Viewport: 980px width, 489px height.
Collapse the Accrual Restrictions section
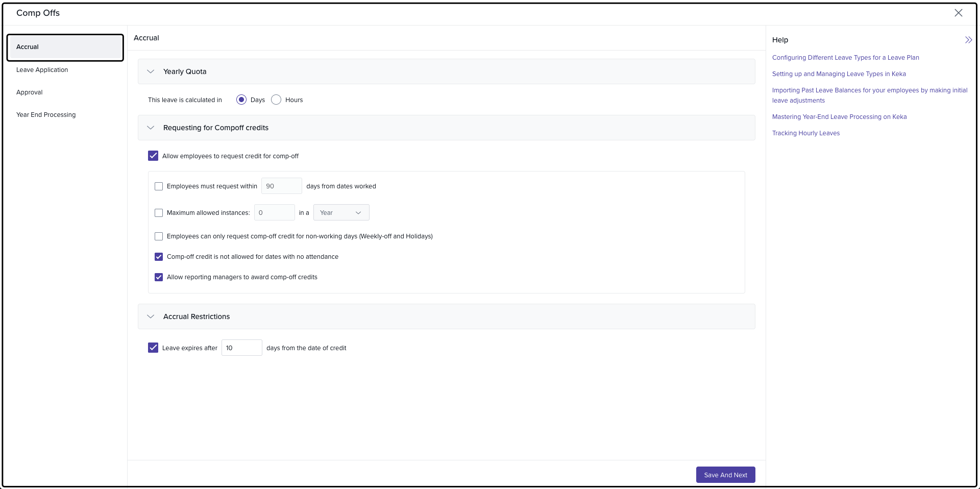click(x=151, y=316)
